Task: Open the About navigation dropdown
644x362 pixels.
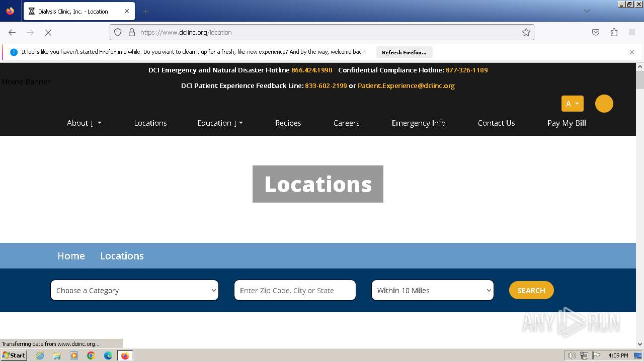Action: 84,123
